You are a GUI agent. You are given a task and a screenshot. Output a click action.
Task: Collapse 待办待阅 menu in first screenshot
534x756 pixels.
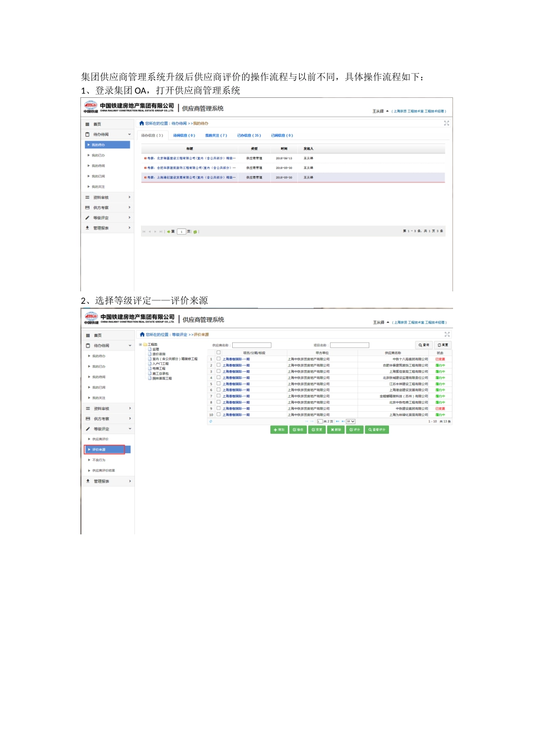click(x=129, y=134)
